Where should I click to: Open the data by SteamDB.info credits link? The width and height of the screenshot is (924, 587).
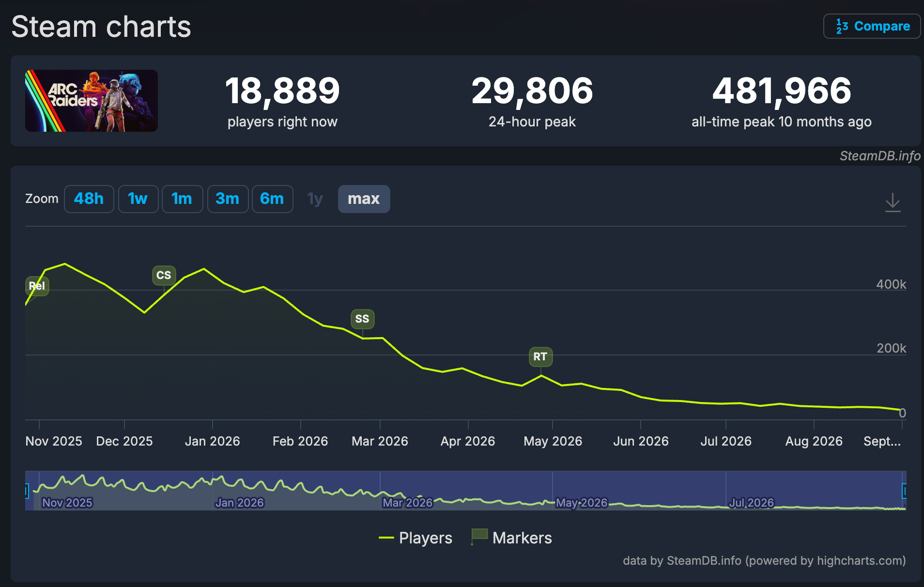tap(764, 561)
